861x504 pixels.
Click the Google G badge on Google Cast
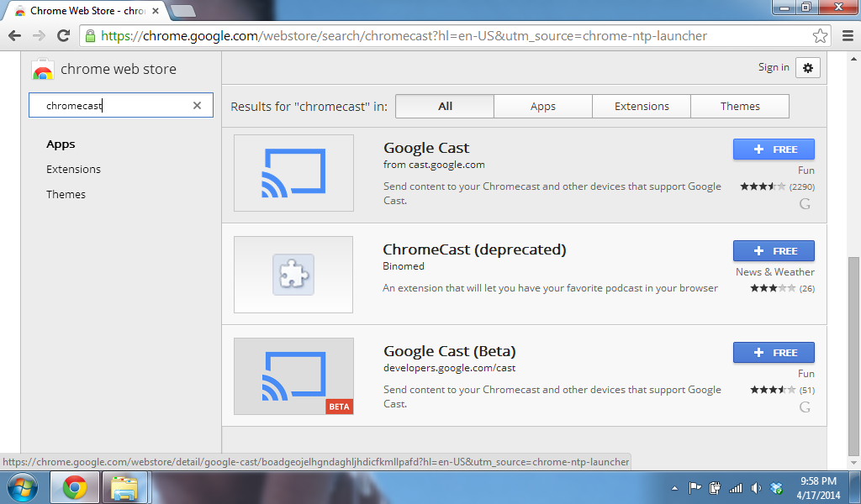pos(805,204)
